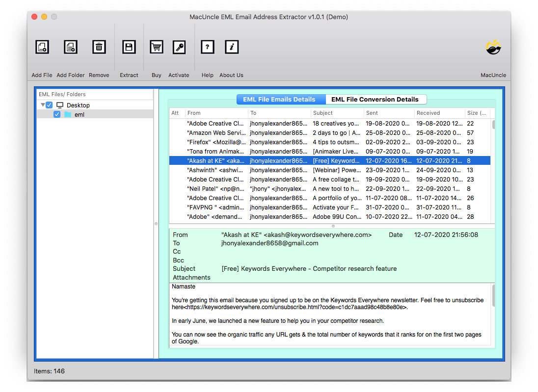Click the recipient jhonyalexander8658@gmail.com
538x392 pixels.
pyautogui.click(x=269, y=243)
